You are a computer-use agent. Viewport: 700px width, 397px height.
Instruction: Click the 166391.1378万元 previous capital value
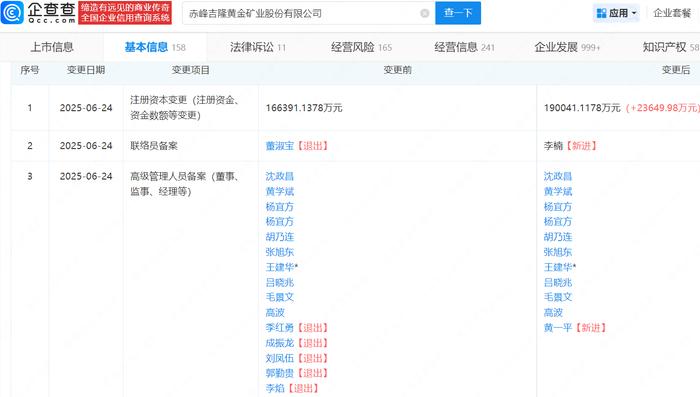pyautogui.click(x=304, y=108)
